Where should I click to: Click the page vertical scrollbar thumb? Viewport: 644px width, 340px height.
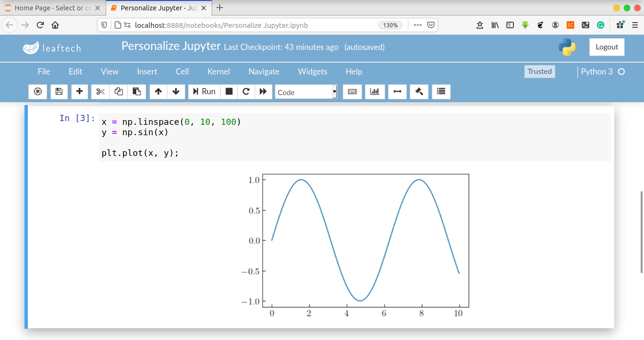point(641,232)
